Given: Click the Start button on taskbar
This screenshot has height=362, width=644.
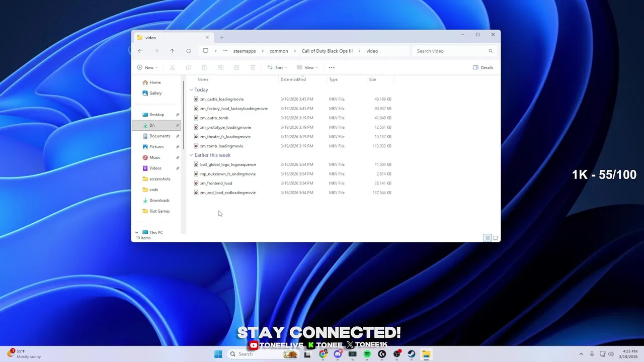Looking at the screenshot, I should [x=218, y=354].
